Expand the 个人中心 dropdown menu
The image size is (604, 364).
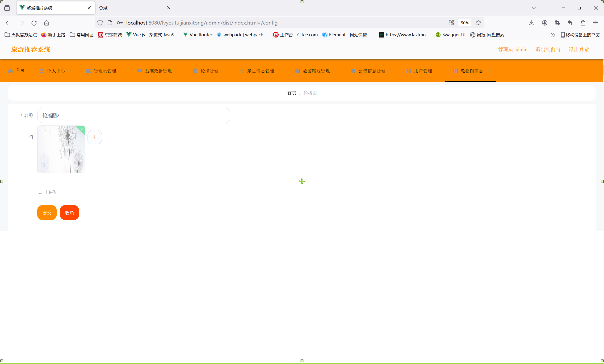coord(56,71)
